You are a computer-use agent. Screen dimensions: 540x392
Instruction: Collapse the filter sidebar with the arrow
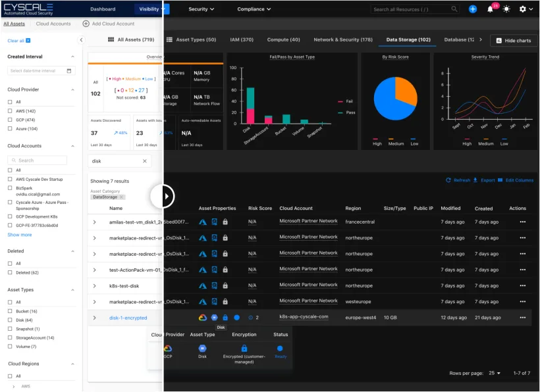coord(82,40)
